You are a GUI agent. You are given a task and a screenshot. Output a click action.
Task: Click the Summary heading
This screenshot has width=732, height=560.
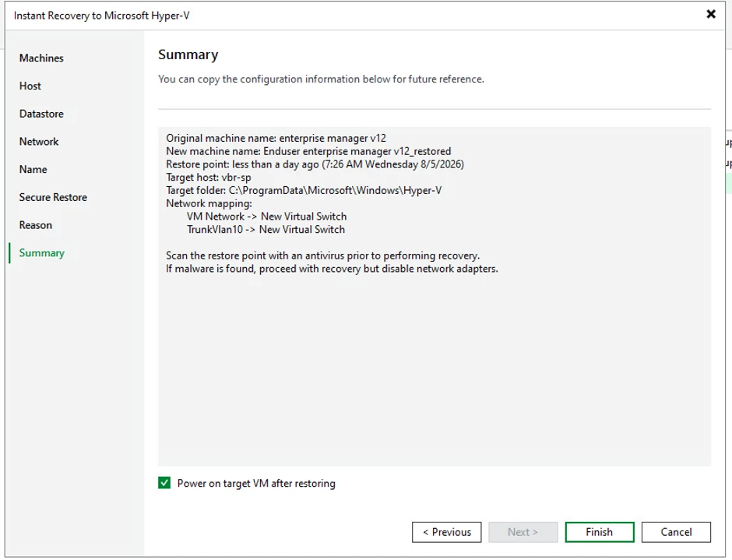tap(188, 55)
